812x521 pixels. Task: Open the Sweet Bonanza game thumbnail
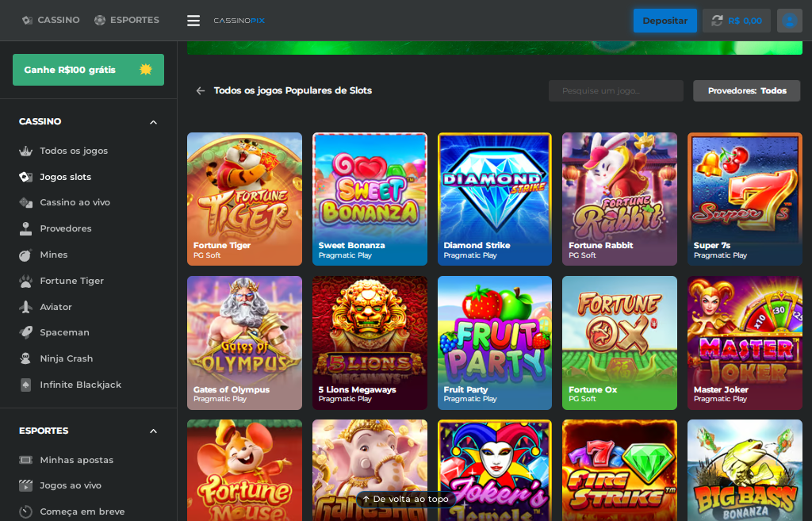(370, 198)
